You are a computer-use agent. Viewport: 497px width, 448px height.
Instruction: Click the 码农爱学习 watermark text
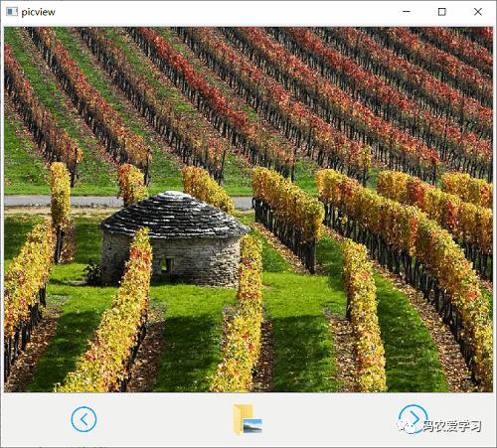point(452,426)
